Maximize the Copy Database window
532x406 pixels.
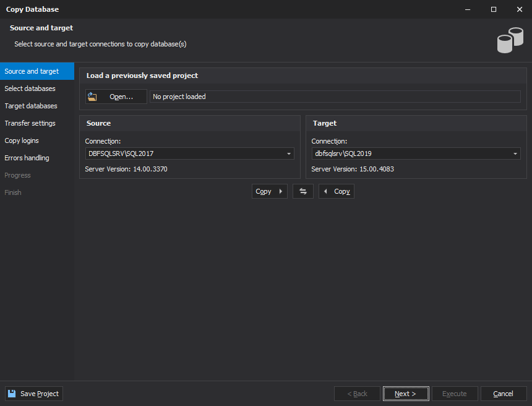coord(494,9)
